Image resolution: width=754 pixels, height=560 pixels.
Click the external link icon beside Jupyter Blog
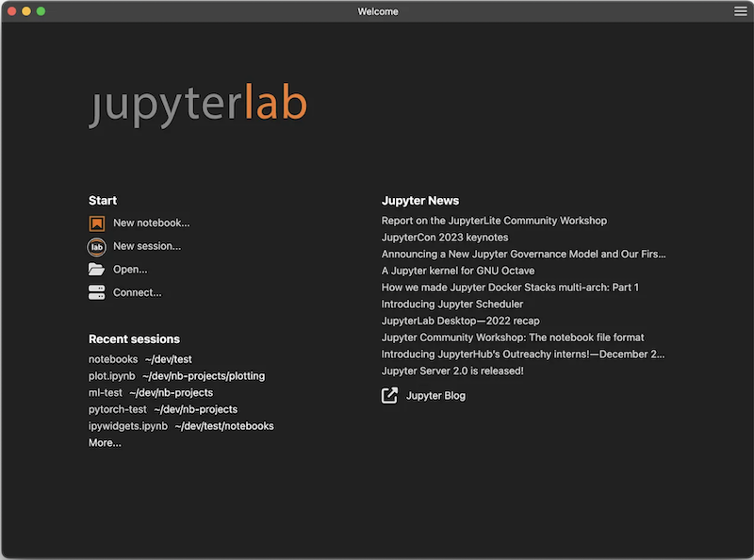[x=388, y=395]
